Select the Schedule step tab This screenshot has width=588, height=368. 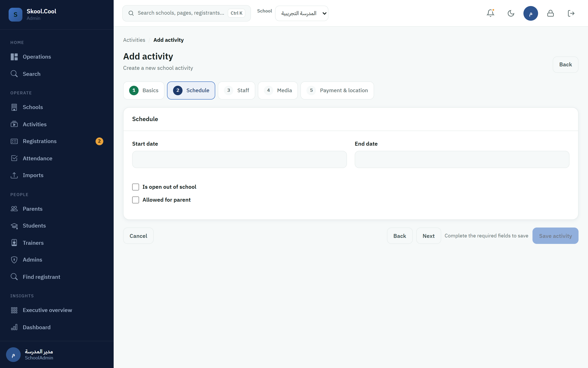[x=191, y=90]
